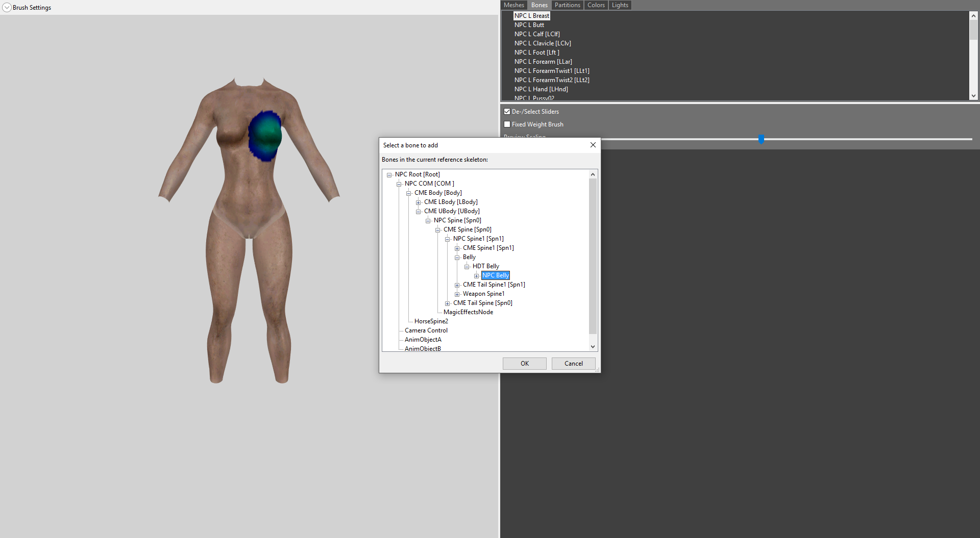Click the weight-painted breast area on model
980x538 pixels.
pyautogui.click(x=265, y=135)
